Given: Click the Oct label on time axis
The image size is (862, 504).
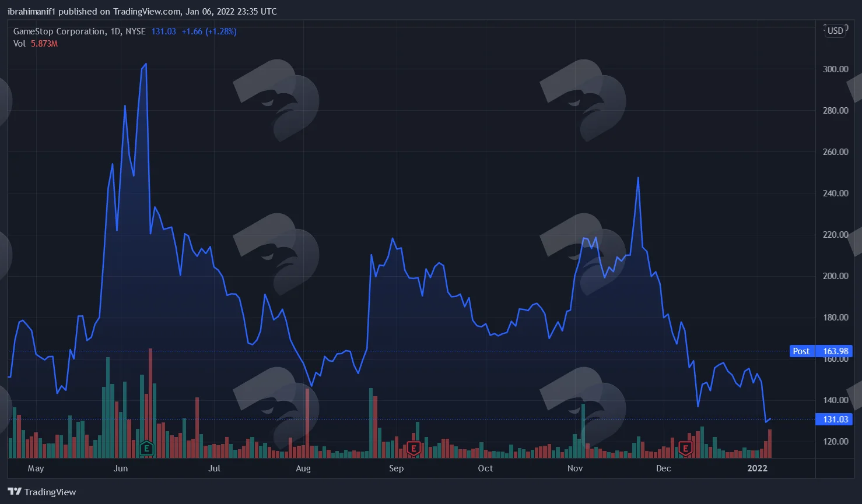Looking at the screenshot, I should point(485,468).
